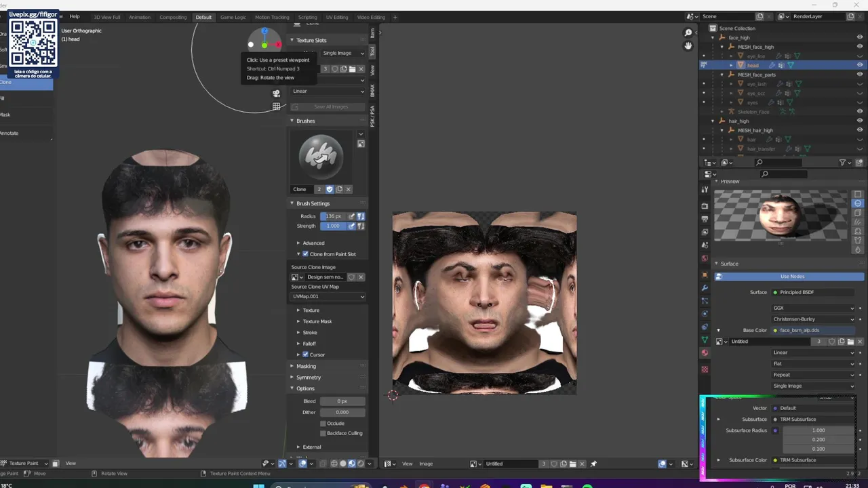Open Texture properties checker icon

click(705, 369)
